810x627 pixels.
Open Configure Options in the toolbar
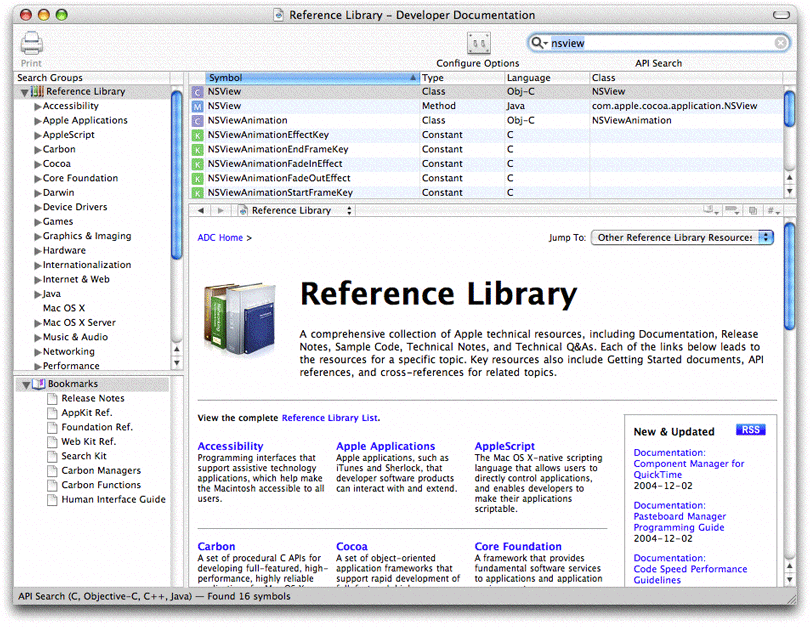click(478, 45)
